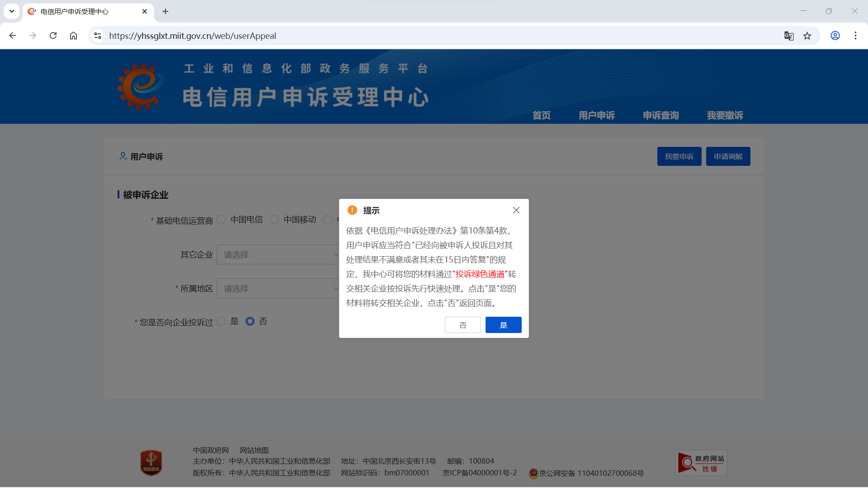Go to browser home page icon
Image resolution: width=868 pixels, height=488 pixels.
tap(73, 36)
